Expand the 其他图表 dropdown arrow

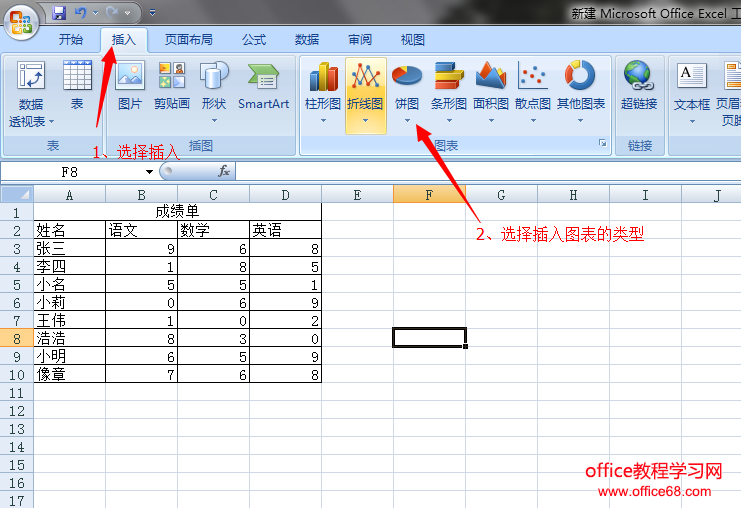click(x=580, y=121)
